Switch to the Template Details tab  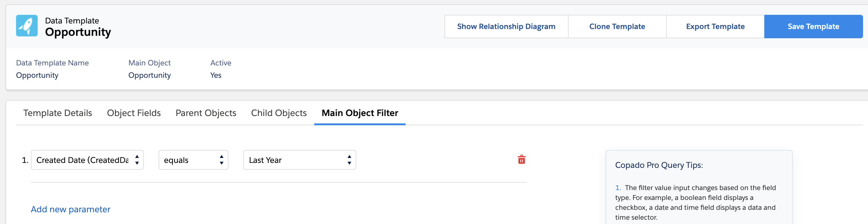[58, 113]
